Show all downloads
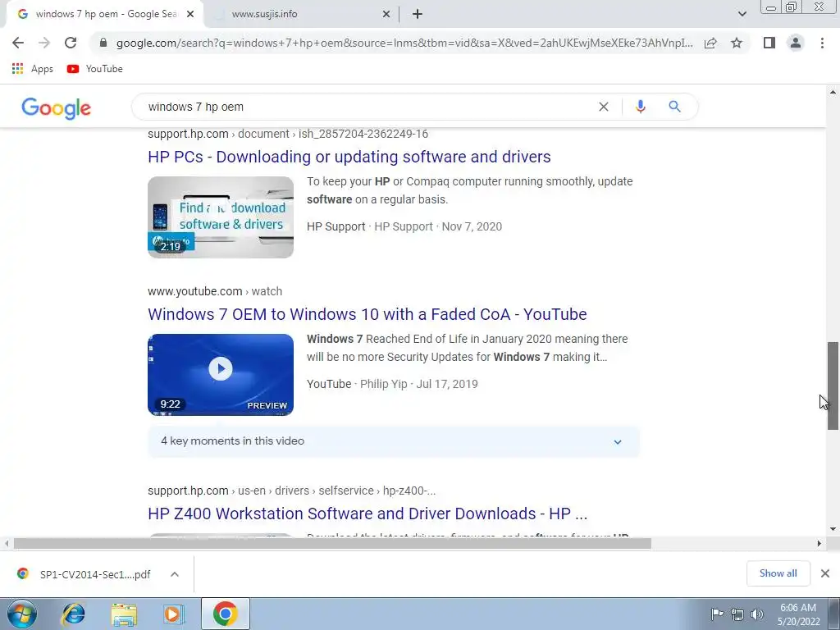 pyautogui.click(x=778, y=573)
